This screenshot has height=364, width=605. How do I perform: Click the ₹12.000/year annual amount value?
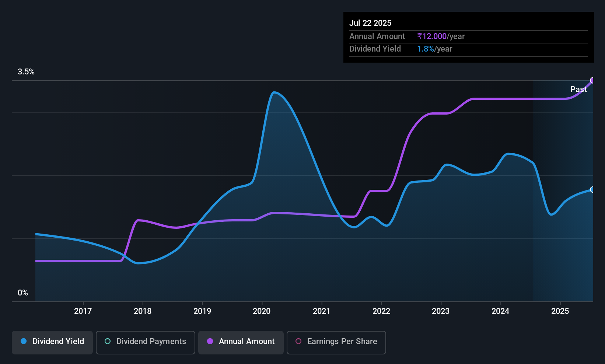click(441, 36)
